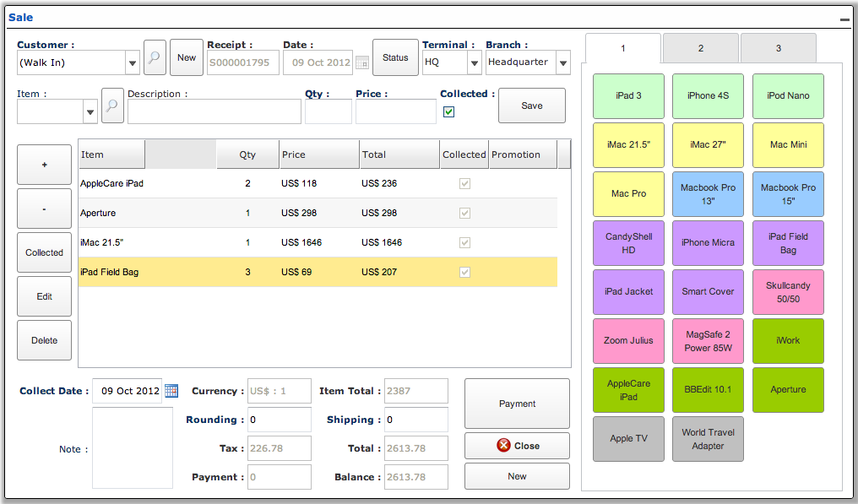Toggle collected checkbox for iMac 21.5" row
This screenshot has height=504, width=858.
tap(464, 242)
